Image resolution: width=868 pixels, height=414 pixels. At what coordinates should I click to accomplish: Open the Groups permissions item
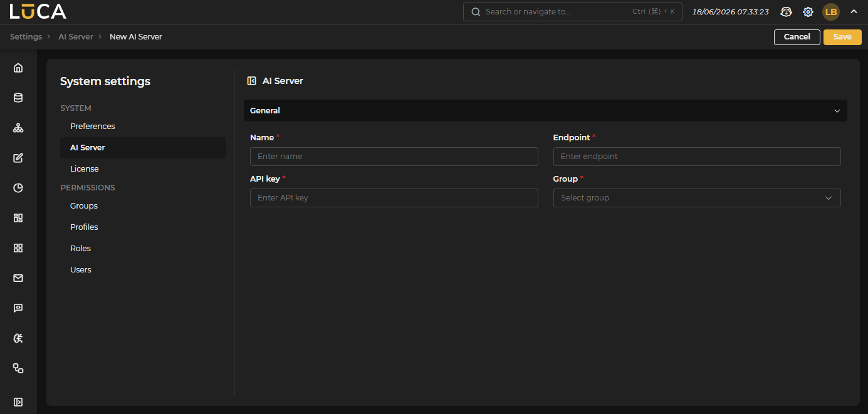[84, 206]
